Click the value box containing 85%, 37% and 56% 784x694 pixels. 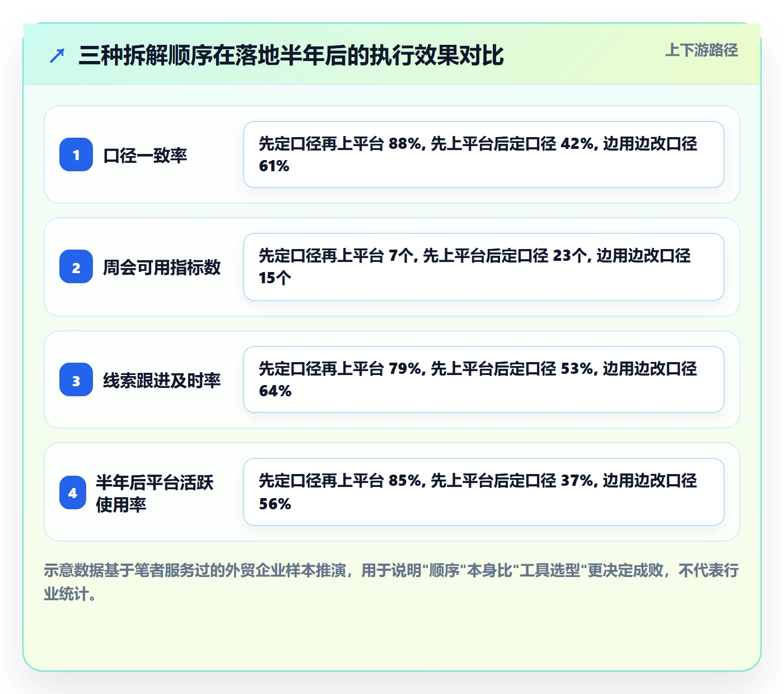click(484, 492)
